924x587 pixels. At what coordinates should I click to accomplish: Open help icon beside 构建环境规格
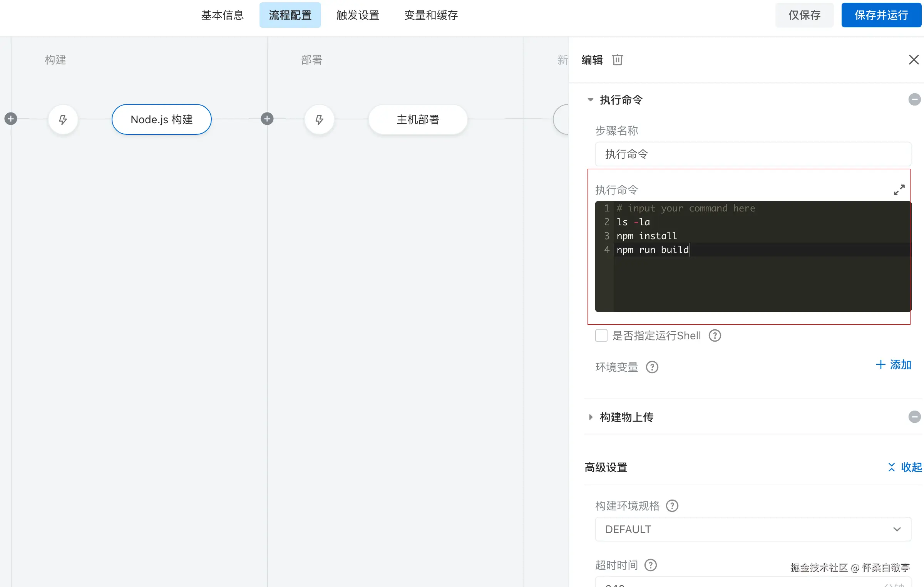coord(672,506)
